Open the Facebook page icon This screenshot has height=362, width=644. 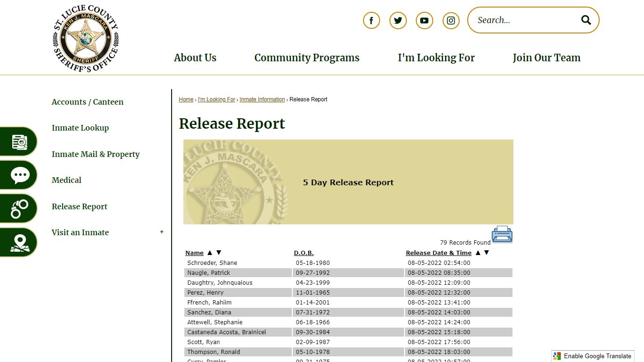(x=372, y=20)
